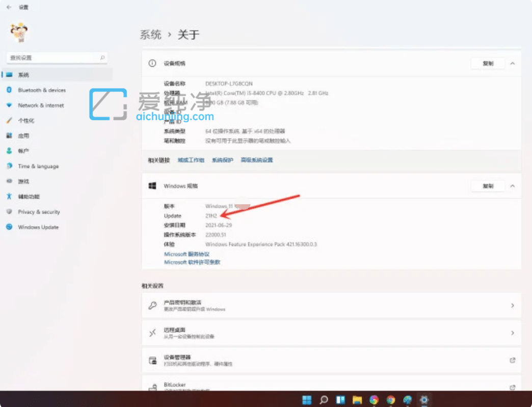Click external link icon on device manager row
The width and height of the screenshot is (532, 407).
click(x=512, y=360)
